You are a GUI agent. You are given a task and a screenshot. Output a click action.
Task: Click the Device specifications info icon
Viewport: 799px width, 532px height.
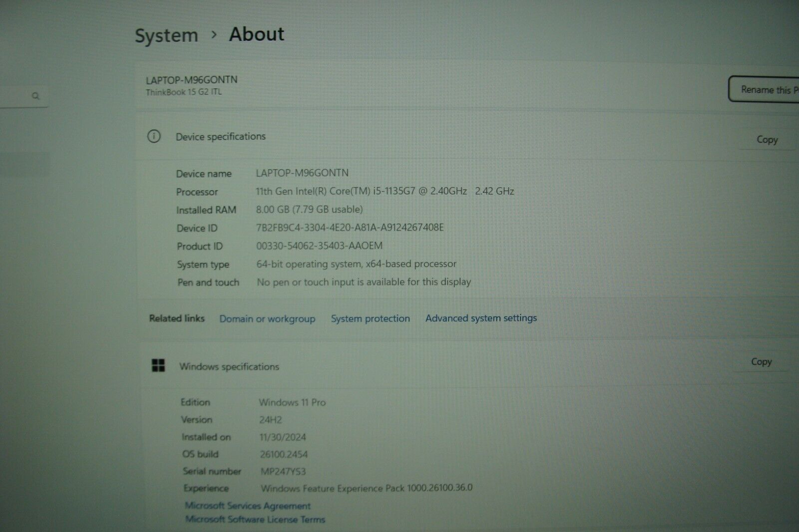coord(154,136)
